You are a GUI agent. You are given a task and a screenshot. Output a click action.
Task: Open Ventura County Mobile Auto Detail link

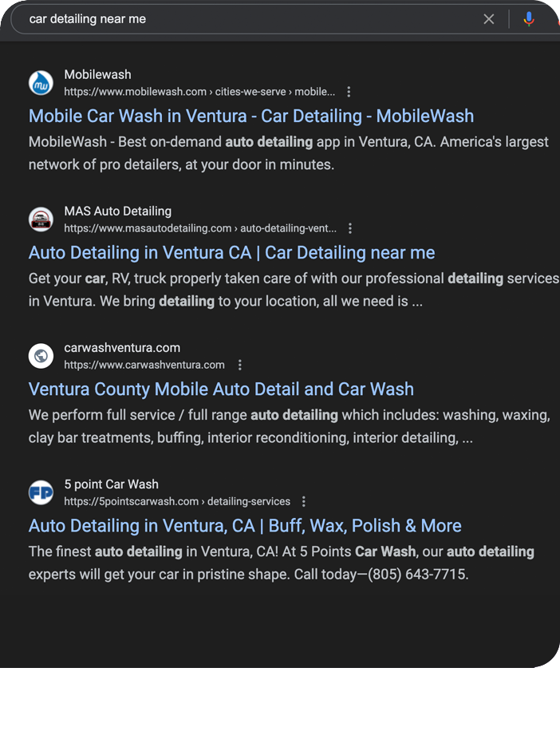(x=221, y=389)
